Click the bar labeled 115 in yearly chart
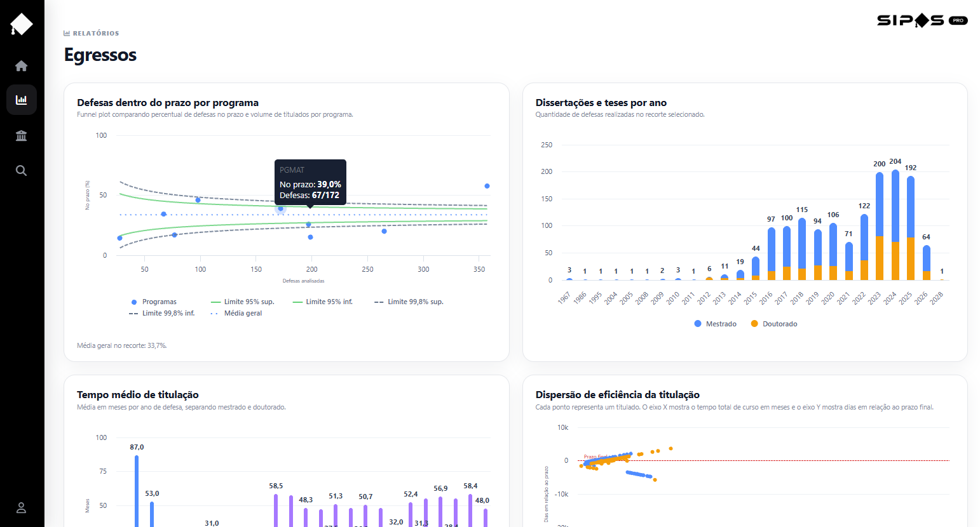 802,249
